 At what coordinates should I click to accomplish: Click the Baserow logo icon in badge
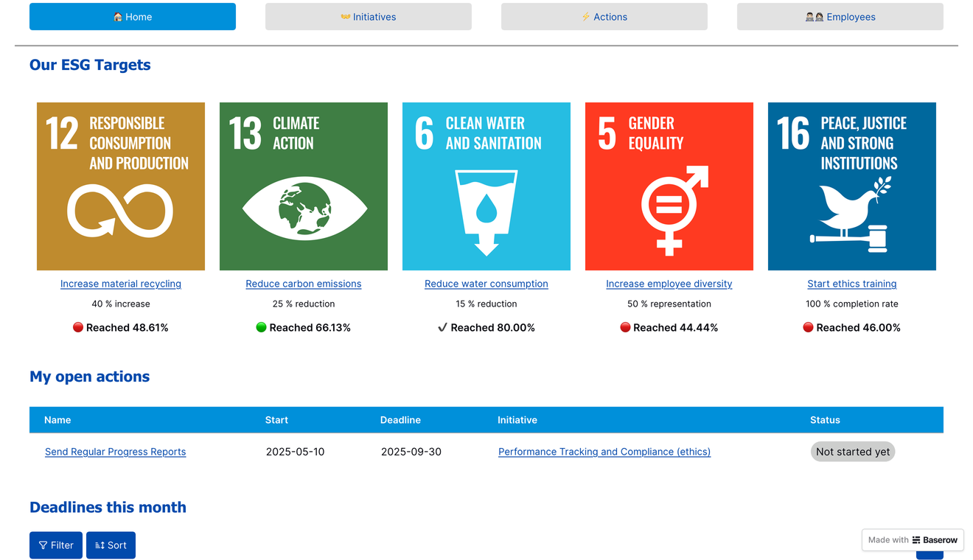click(x=916, y=540)
